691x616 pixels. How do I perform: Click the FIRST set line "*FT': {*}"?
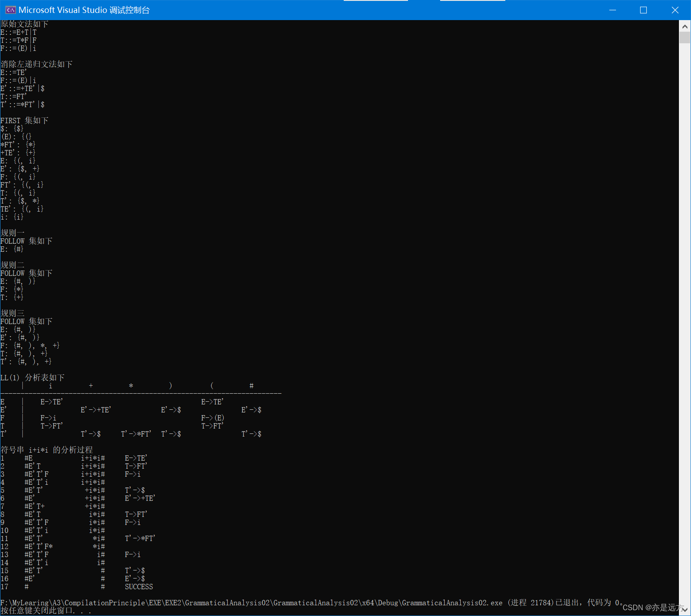[x=18, y=145]
